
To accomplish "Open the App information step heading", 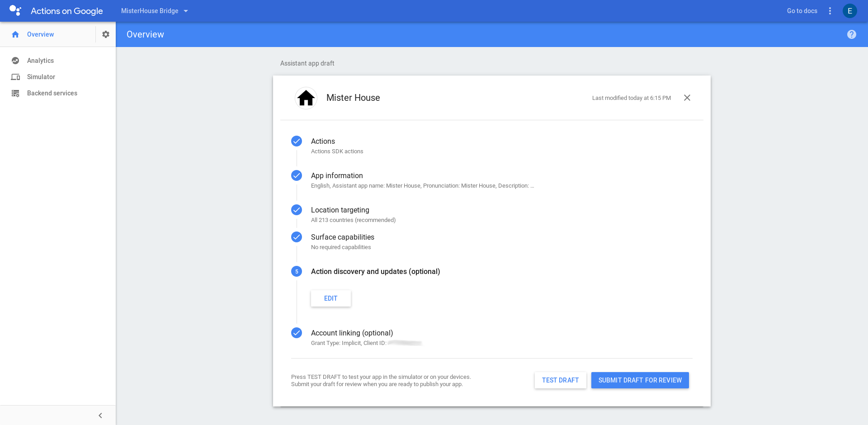I will pyautogui.click(x=337, y=176).
